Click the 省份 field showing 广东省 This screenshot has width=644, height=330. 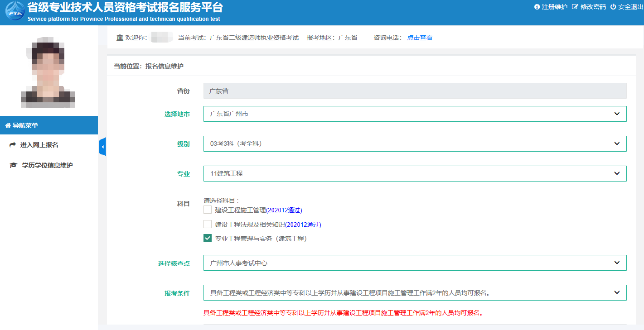tap(415, 91)
